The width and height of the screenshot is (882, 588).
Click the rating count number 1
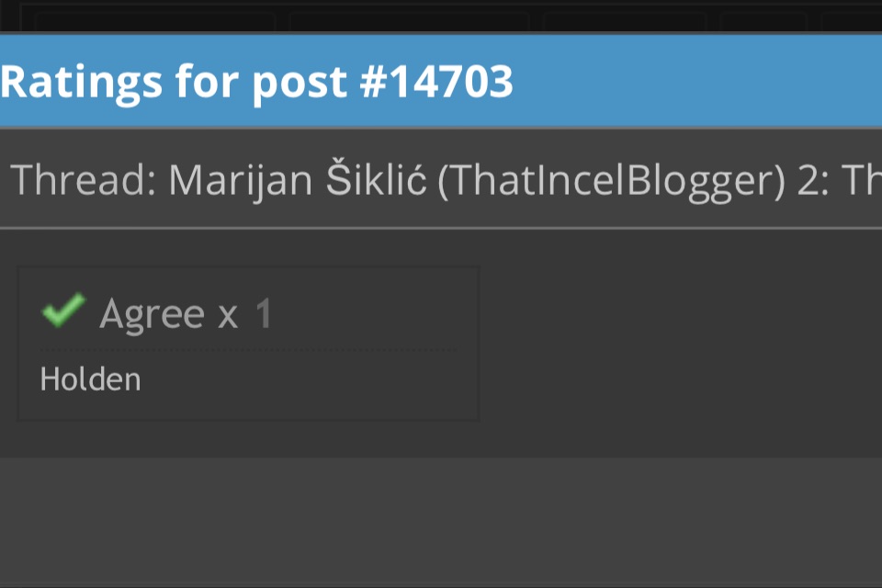[x=264, y=313]
